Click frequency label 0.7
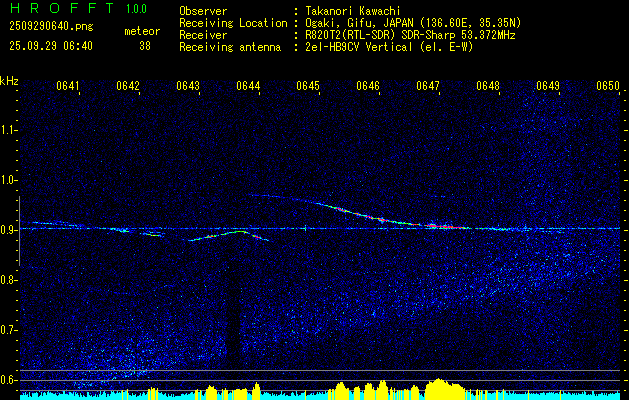Screen dimensions: 629x400 tap(8, 330)
